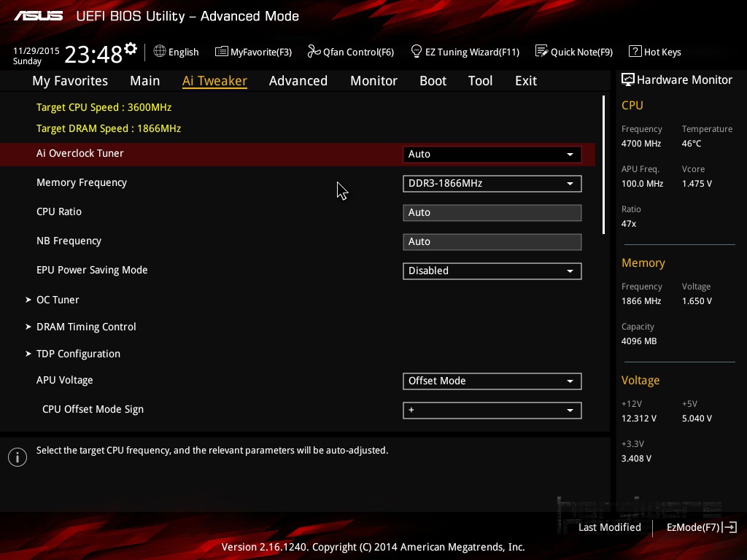Image resolution: width=747 pixels, height=560 pixels.
Task: Select the Ai Overclock Tuner label
Action: 80,153
